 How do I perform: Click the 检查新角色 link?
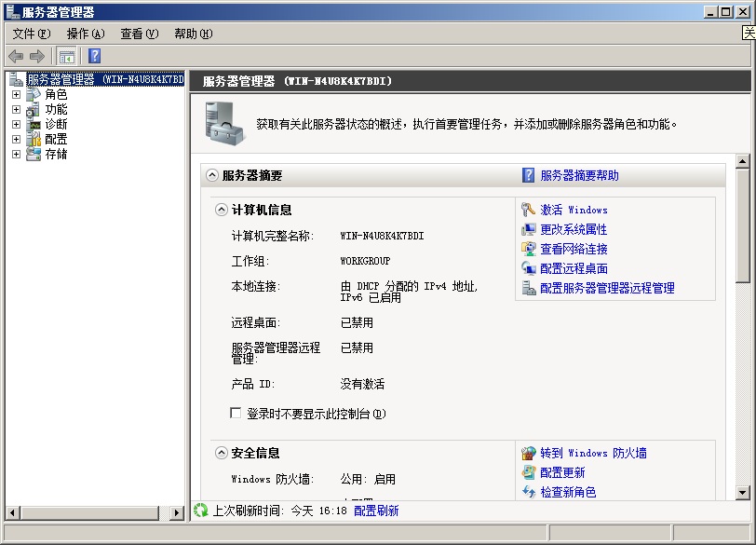point(568,492)
